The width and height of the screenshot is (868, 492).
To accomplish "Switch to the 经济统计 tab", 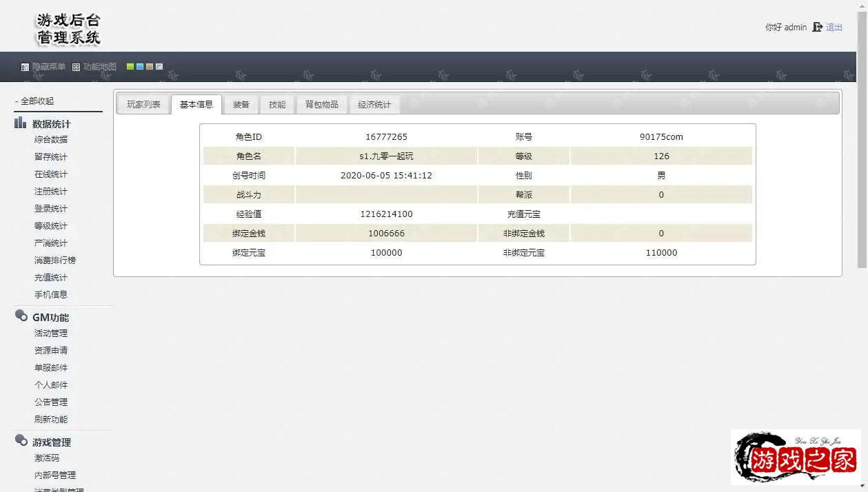I will click(x=374, y=105).
